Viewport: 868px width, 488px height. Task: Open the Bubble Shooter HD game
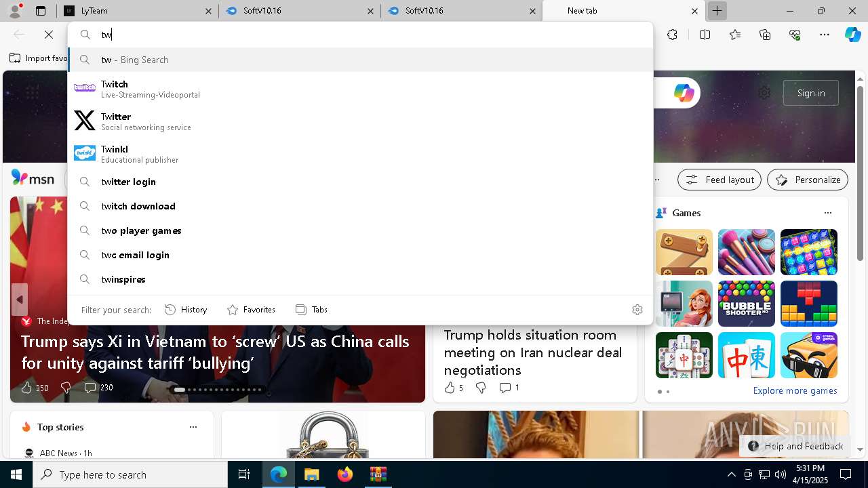coord(747,304)
